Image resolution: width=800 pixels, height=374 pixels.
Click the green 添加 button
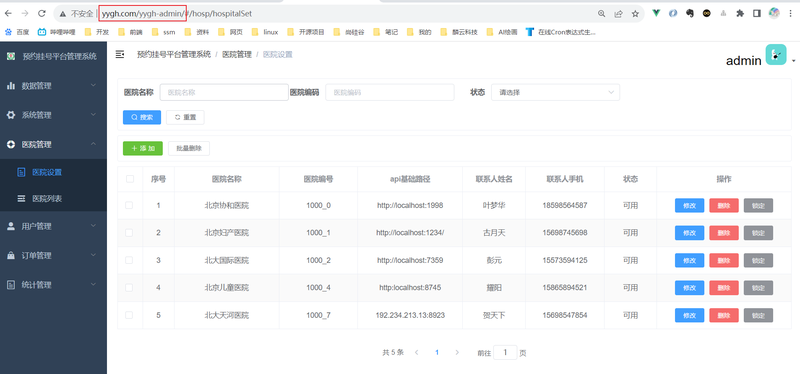[x=143, y=148]
